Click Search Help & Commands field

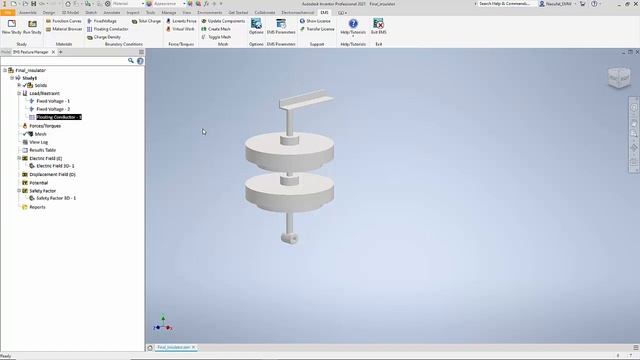coord(506,4)
